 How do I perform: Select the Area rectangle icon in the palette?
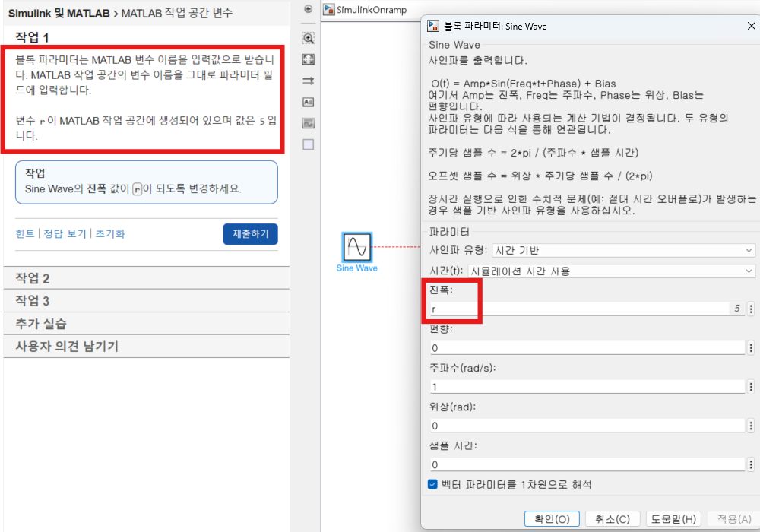tap(309, 144)
